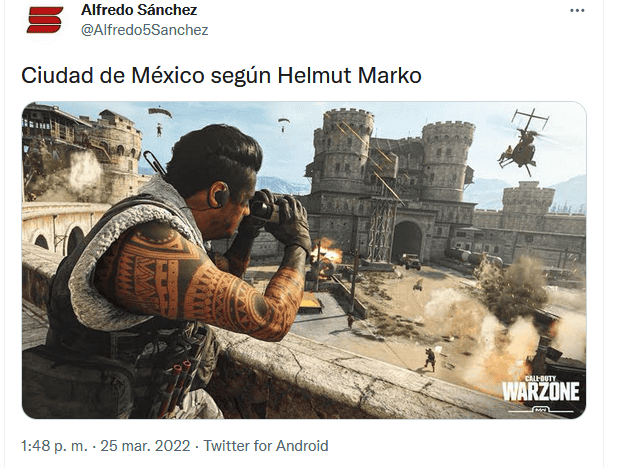Click the vehicle exiting the castle gate
The height and width of the screenshot is (468, 620).
(410, 261)
